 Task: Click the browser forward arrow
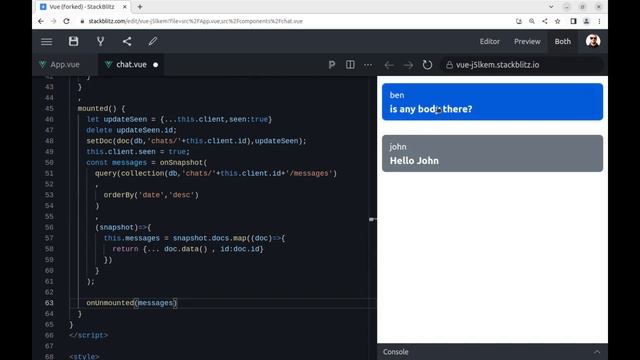click(x=53, y=21)
